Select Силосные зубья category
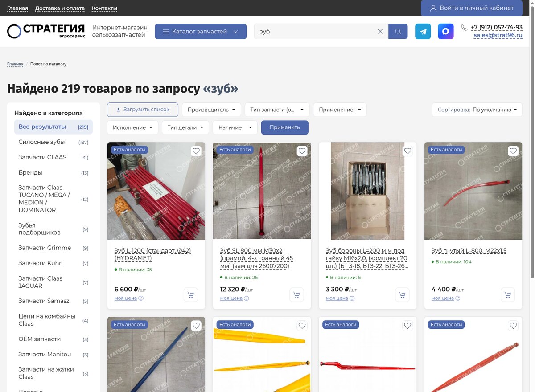535x392 pixels. click(x=53, y=142)
